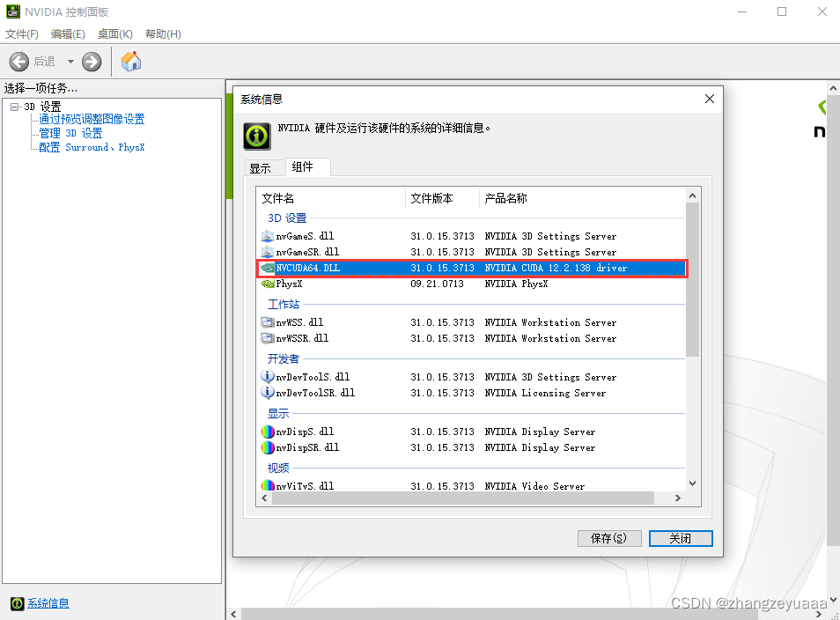Sort by the 产品名称 column header
Viewport: 840px width, 620px height.
click(582, 198)
